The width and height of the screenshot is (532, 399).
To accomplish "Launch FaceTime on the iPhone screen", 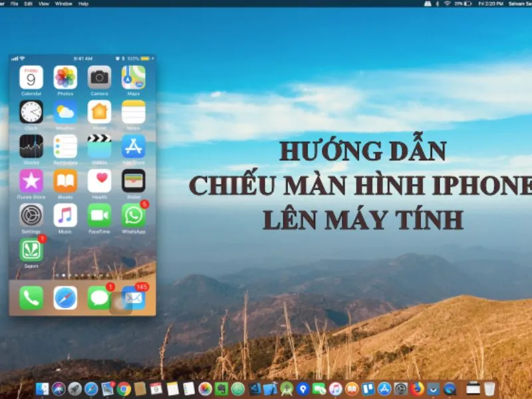I will [x=99, y=215].
